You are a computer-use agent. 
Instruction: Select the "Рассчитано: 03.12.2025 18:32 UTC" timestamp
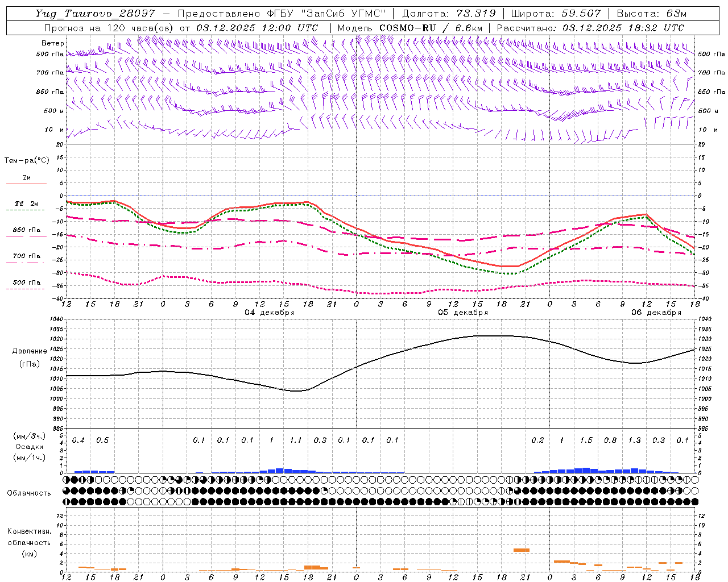(x=590, y=28)
